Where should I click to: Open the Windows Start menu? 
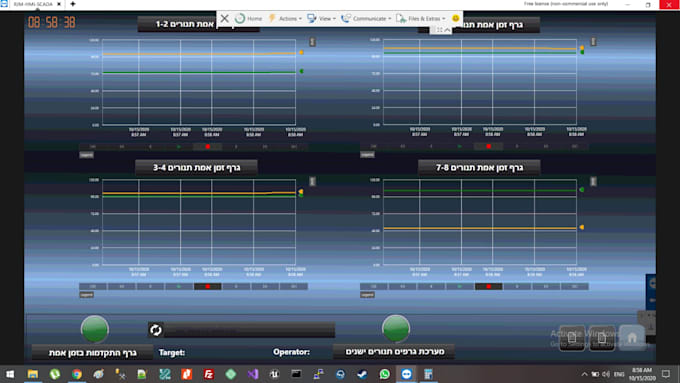[x=10, y=374]
